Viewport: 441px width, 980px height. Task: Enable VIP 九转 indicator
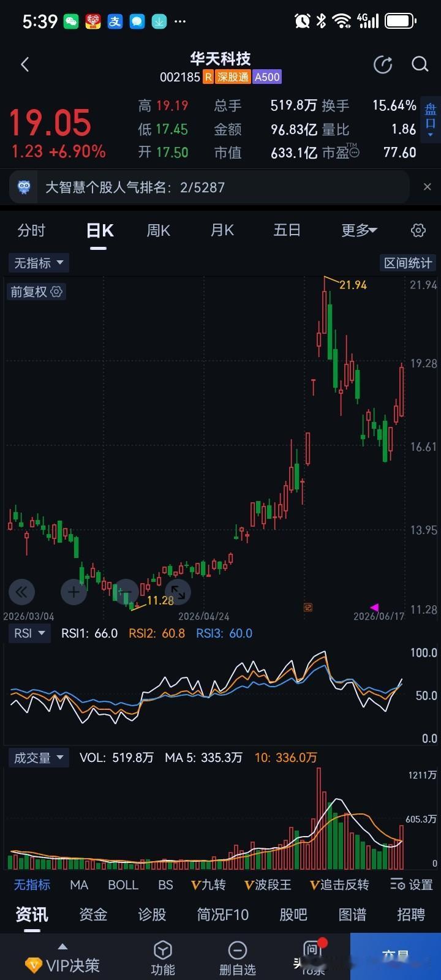click(x=208, y=884)
